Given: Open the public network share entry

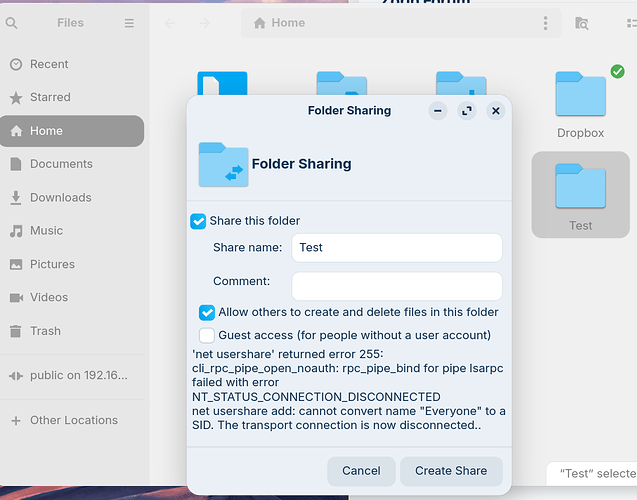Looking at the screenshot, I should pyautogui.click(x=75, y=376).
